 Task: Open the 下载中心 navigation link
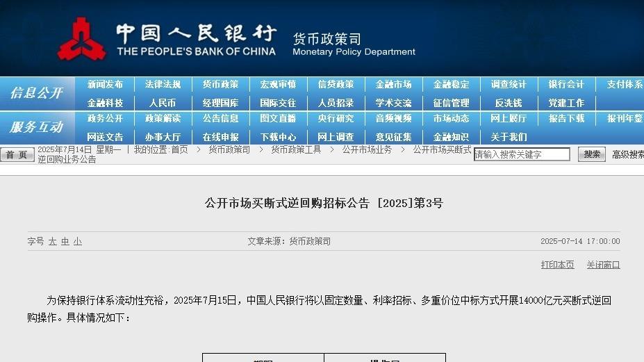(278, 137)
